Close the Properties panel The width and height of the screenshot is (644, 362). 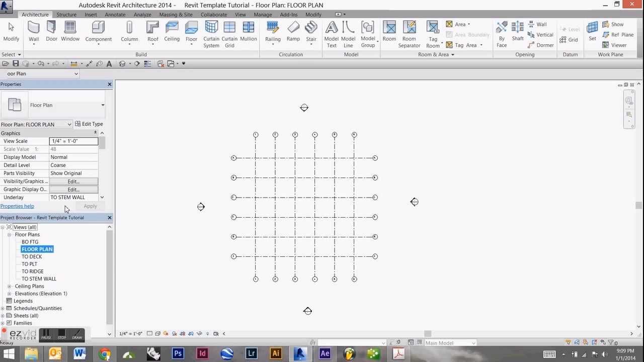(109, 84)
